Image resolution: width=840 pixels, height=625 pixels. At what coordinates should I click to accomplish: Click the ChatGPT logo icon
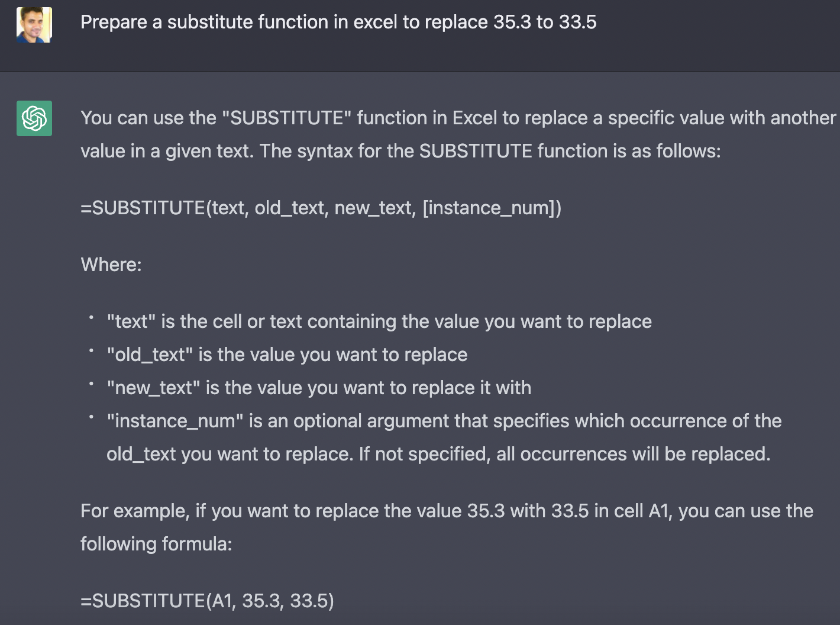(x=34, y=118)
